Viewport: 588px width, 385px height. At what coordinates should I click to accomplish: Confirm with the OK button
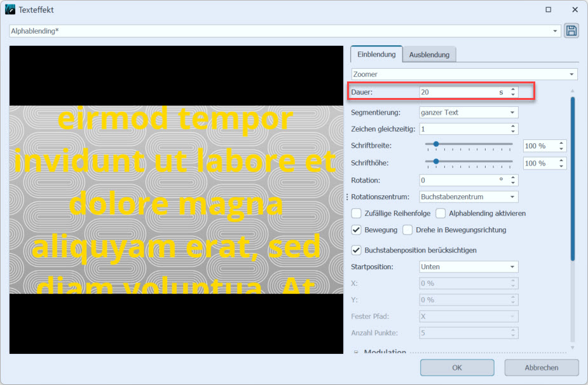[x=456, y=367]
